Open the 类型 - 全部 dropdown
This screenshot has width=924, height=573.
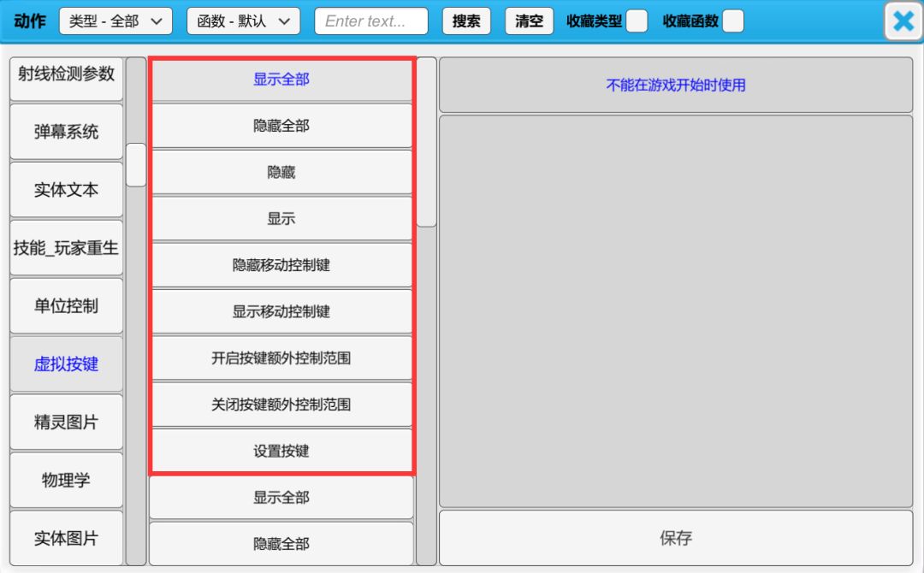[115, 21]
